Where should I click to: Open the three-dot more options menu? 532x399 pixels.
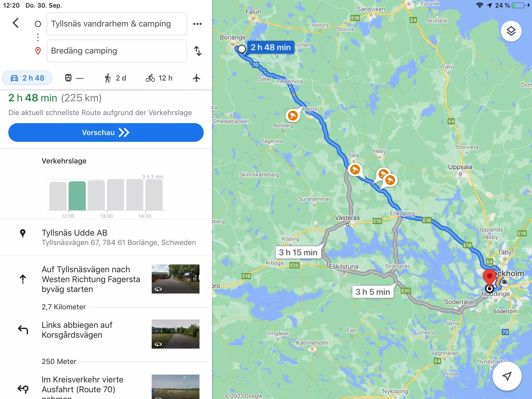point(197,24)
